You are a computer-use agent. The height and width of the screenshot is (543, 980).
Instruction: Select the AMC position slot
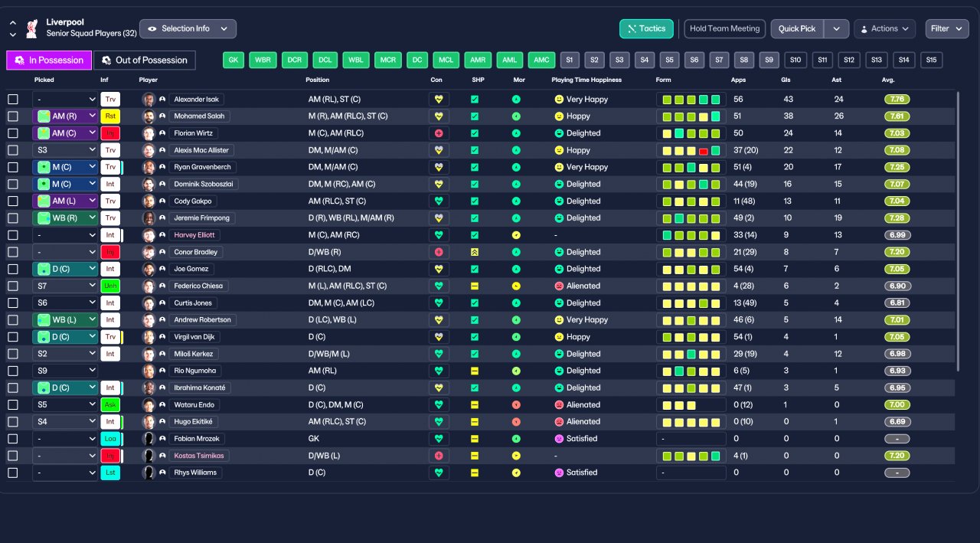542,60
